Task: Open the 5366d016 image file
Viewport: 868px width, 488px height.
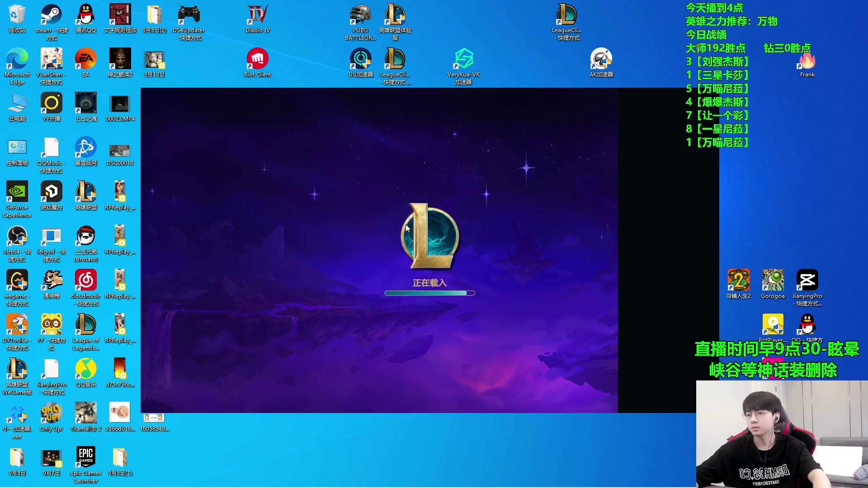Action: coord(120,417)
